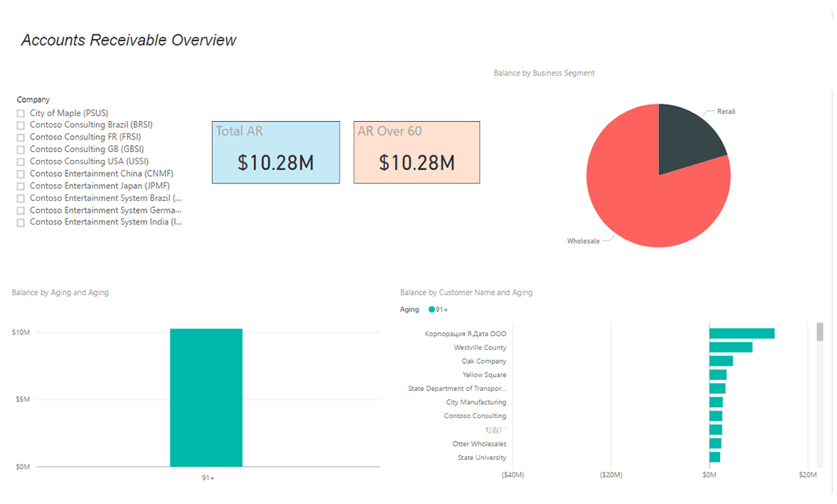The image size is (837, 504).
Task: Select the Contoso Consulting customer bar
Action: click(x=716, y=416)
